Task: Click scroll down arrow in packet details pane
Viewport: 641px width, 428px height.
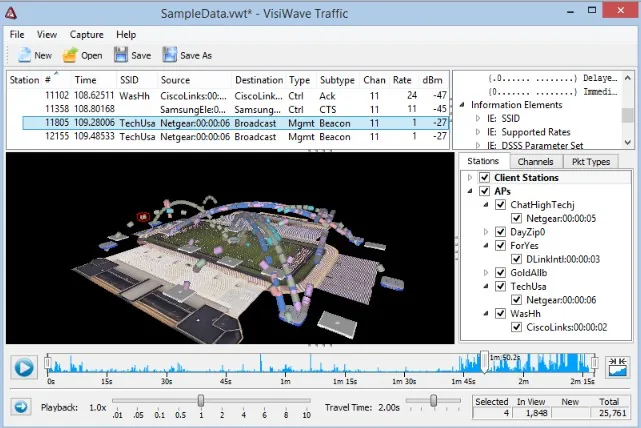Action: [628, 143]
